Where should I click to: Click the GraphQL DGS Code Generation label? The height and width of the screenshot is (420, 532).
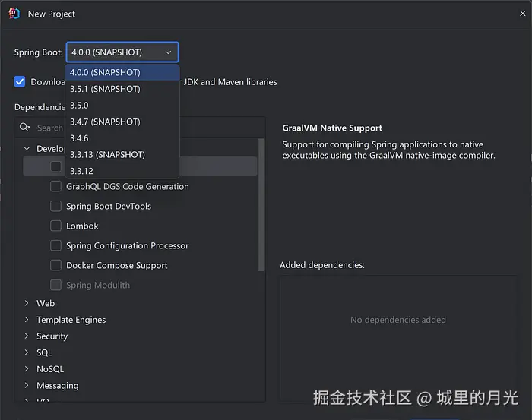tap(127, 186)
